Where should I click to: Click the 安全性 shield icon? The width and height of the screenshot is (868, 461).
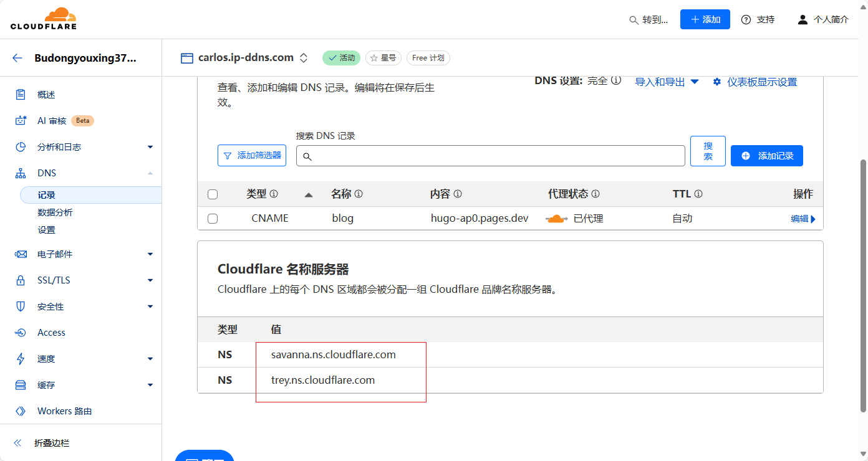coord(21,307)
